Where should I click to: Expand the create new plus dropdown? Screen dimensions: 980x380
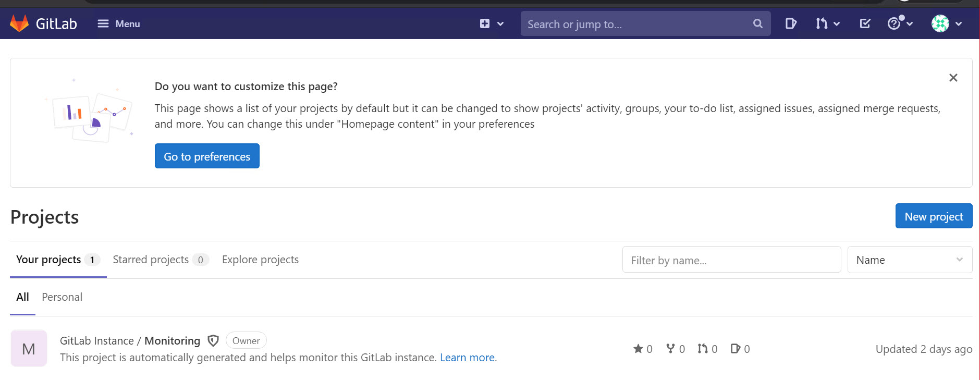click(x=491, y=23)
